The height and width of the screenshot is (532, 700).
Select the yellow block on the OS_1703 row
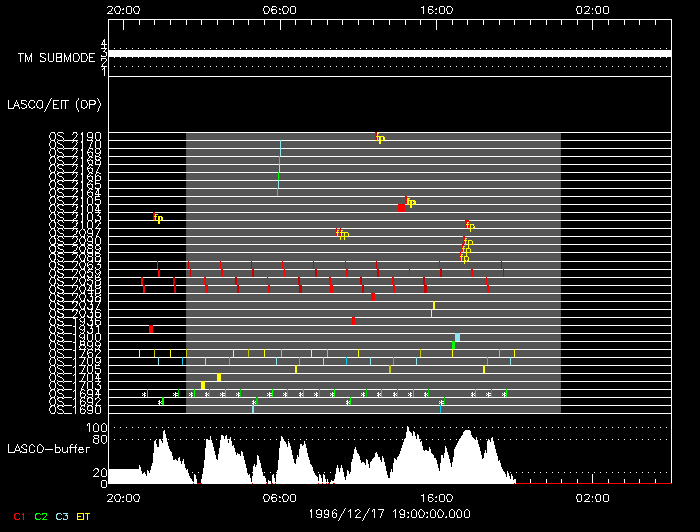click(203, 385)
